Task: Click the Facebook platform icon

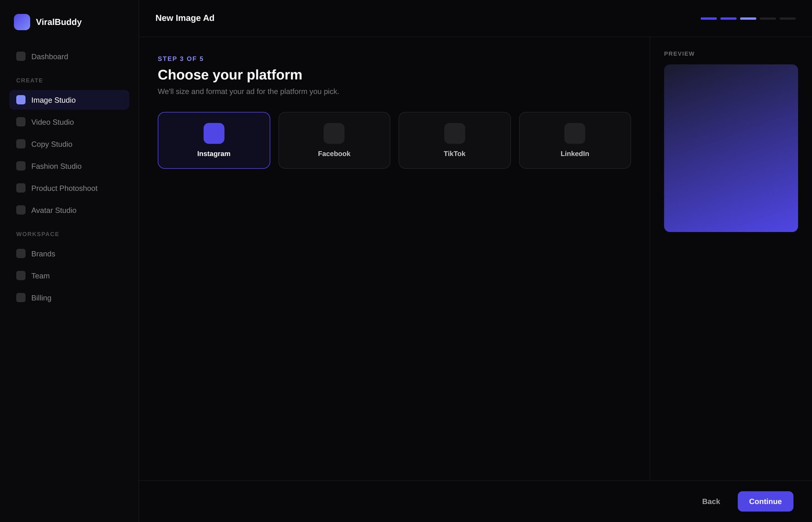Action: (334, 133)
